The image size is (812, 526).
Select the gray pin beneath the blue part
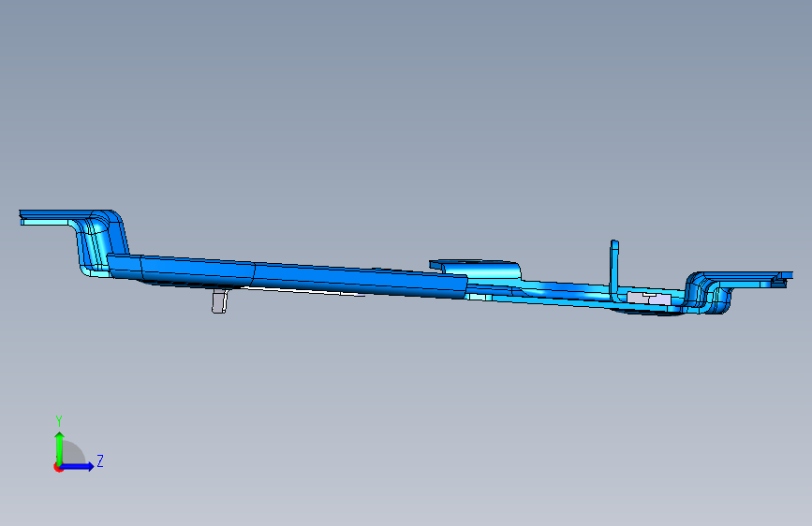point(219,301)
